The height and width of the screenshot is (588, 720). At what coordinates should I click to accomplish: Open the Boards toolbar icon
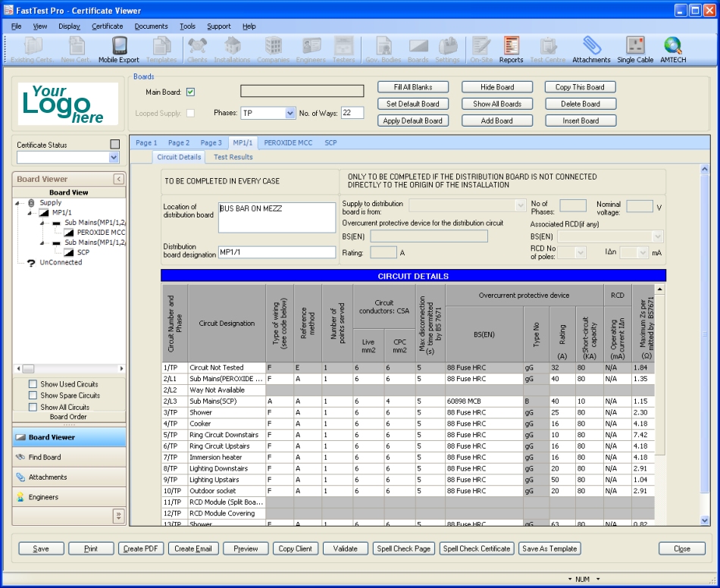click(418, 49)
